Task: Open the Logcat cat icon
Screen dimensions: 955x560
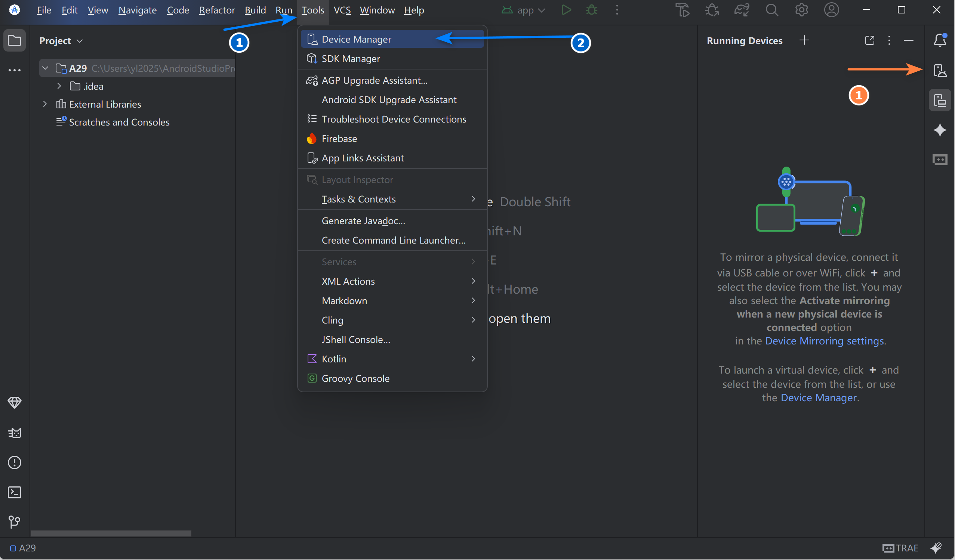Action: tap(15, 433)
